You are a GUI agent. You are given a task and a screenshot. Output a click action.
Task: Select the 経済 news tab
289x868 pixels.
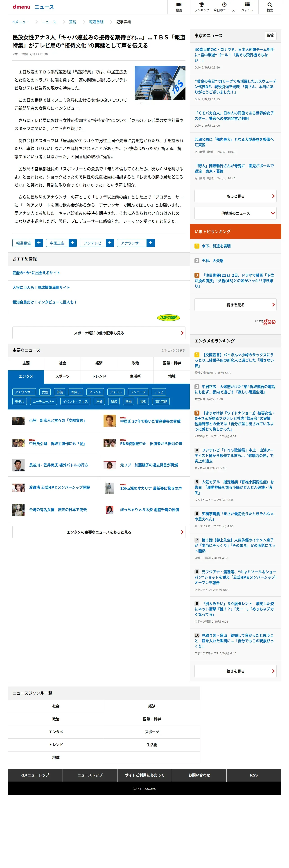pyautogui.click(x=99, y=363)
